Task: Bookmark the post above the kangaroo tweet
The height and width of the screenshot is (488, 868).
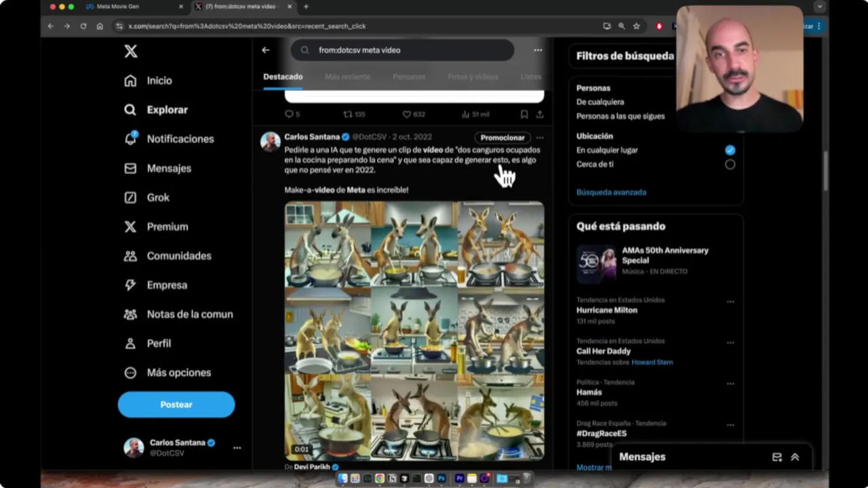Action: [524, 115]
